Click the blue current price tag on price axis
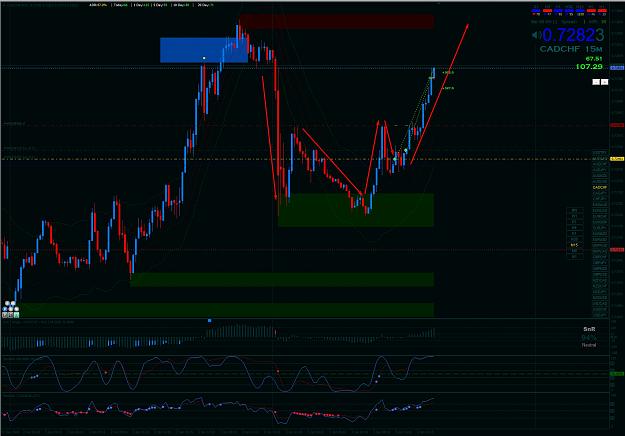The height and width of the screenshot is (436, 625). click(x=617, y=68)
